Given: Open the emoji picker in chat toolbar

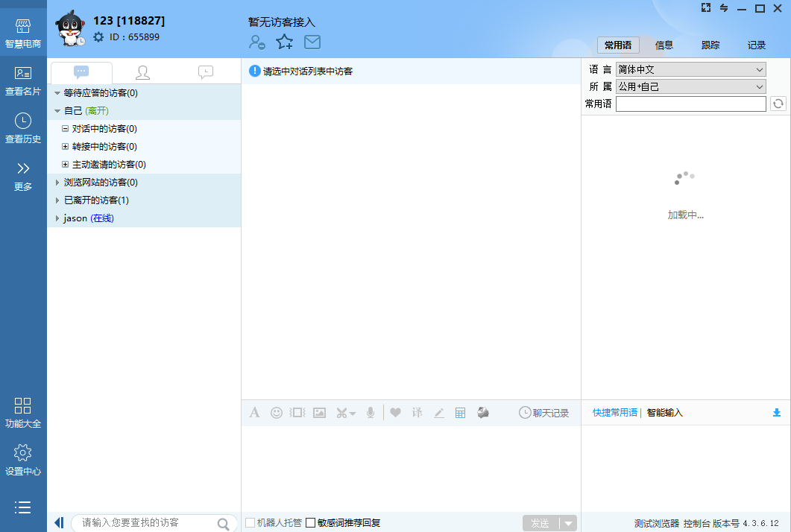Looking at the screenshot, I should pos(277,413).
